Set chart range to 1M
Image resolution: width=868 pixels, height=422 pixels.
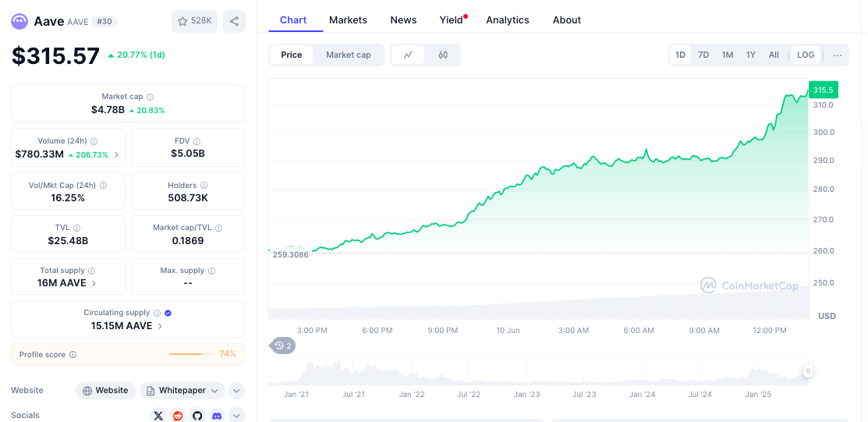728,55
